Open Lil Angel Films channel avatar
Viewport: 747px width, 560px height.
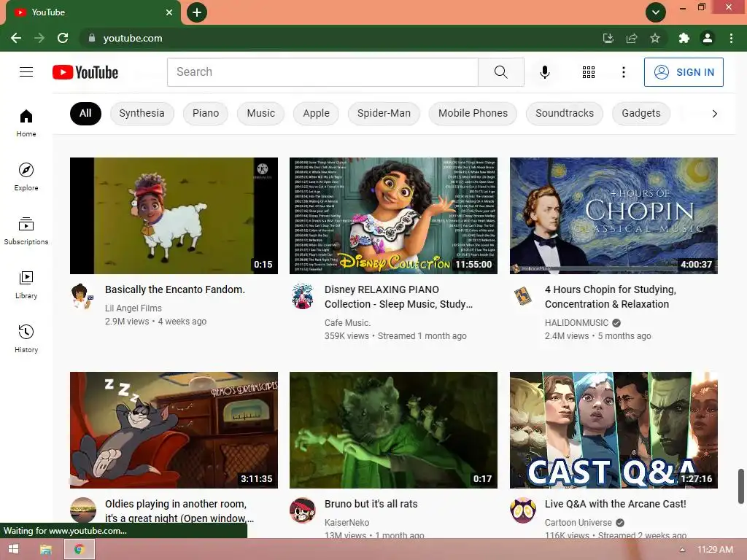[82, 296]
